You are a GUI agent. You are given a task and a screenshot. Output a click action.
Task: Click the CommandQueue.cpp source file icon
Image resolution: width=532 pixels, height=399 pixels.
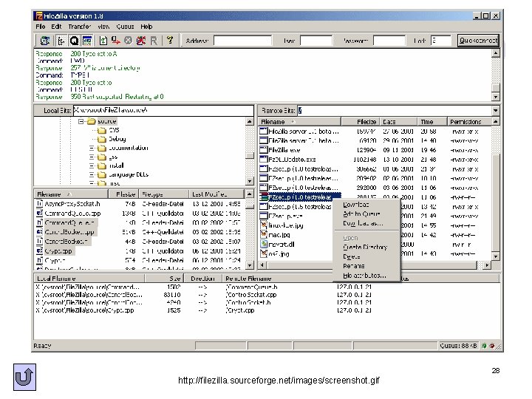tap(40, 214)
